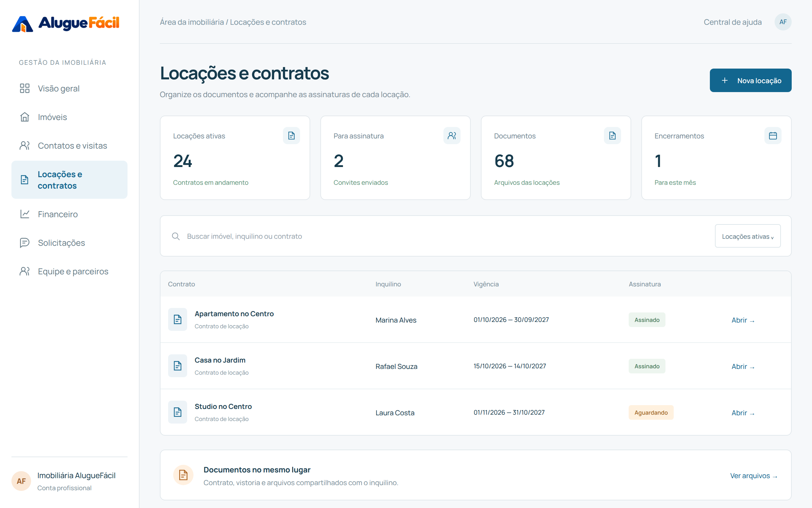
Task: Open the Imóveis menu item
Action: pyautogui.click(x=69, y=117)
